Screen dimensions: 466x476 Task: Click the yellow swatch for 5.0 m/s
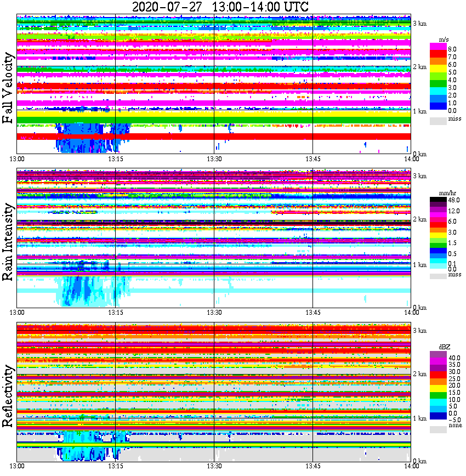coord(438,69)
